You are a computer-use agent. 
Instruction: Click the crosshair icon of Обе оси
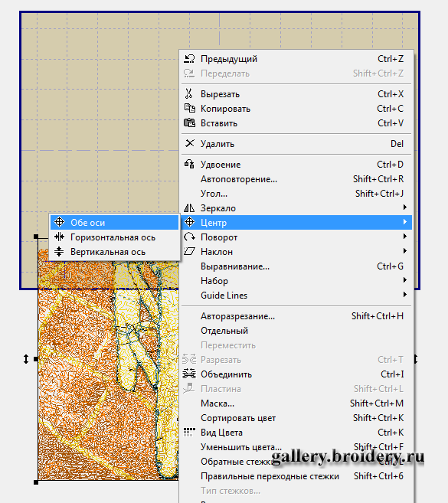pos(60,222)
